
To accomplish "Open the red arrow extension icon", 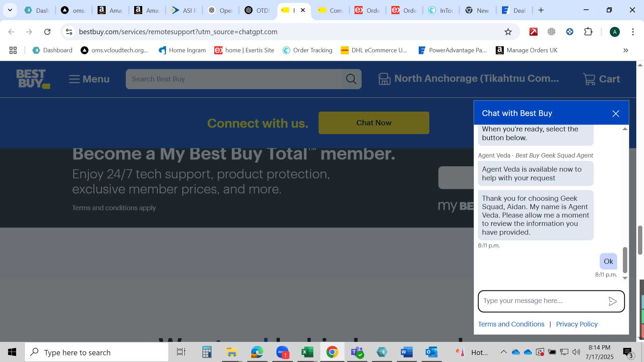I will point(533,32).
